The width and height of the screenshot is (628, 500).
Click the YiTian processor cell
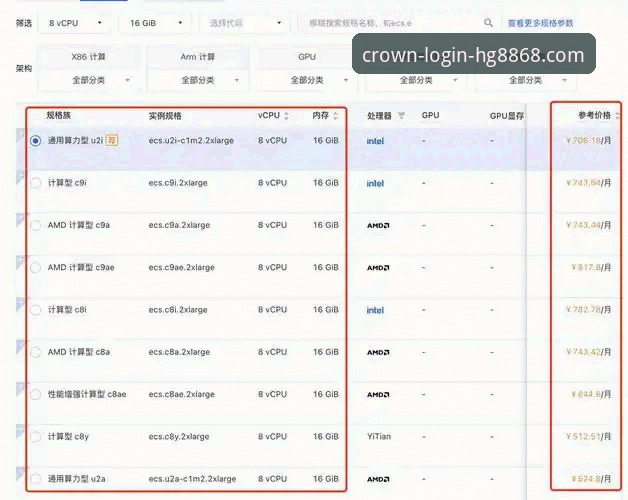[x=379, y=437]
